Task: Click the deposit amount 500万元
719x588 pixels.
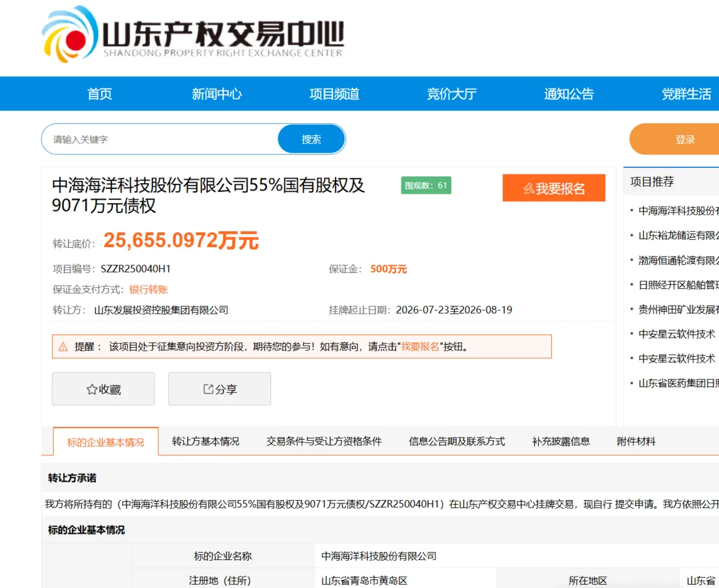Action: click(x=388, y=269)
